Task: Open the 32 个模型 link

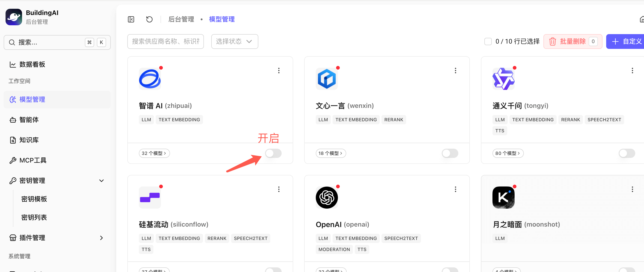Action: click(x=154, y=153)
